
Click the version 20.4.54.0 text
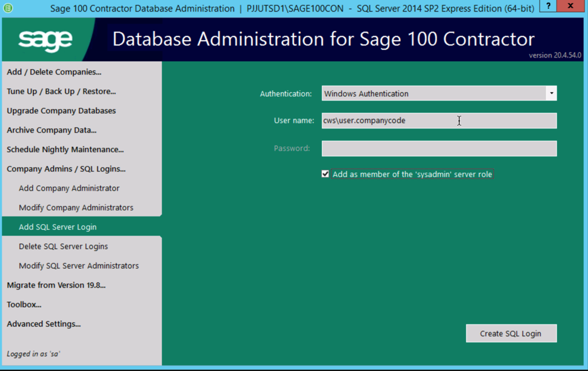tap(555, 55)
